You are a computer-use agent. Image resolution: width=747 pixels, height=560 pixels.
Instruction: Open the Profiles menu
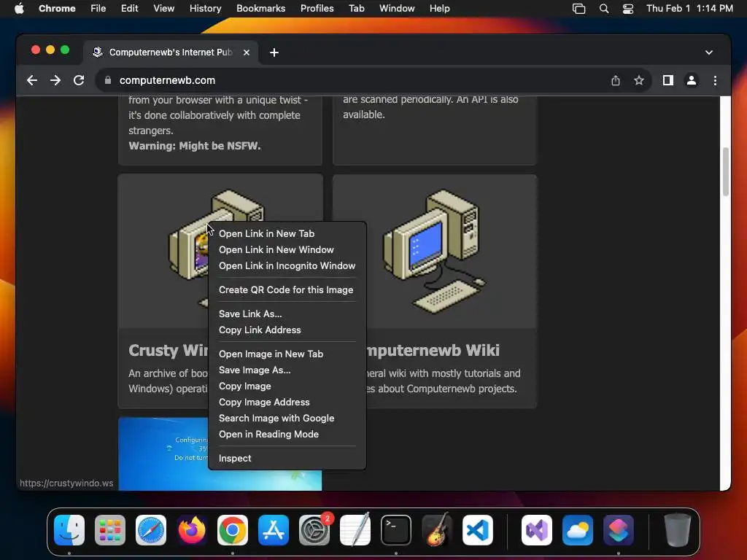pos(317,9)
